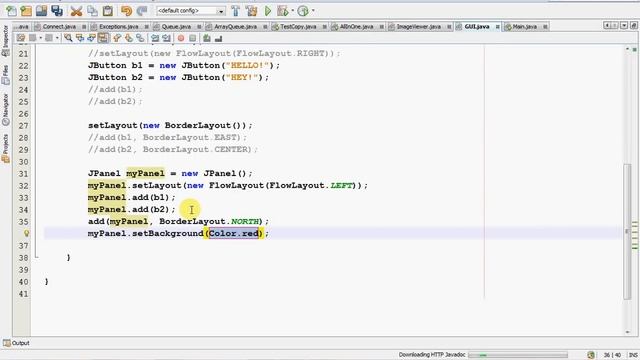This screenshot has width=640, height=360.
Task: Click the red Start Macro Recording icon
Action: tap(181, 38)
